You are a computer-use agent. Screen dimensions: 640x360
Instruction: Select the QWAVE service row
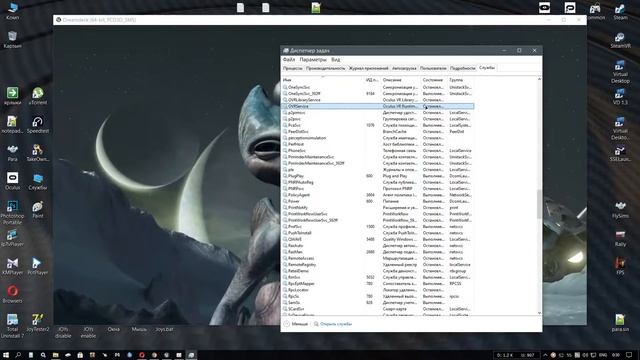(378, 239)
